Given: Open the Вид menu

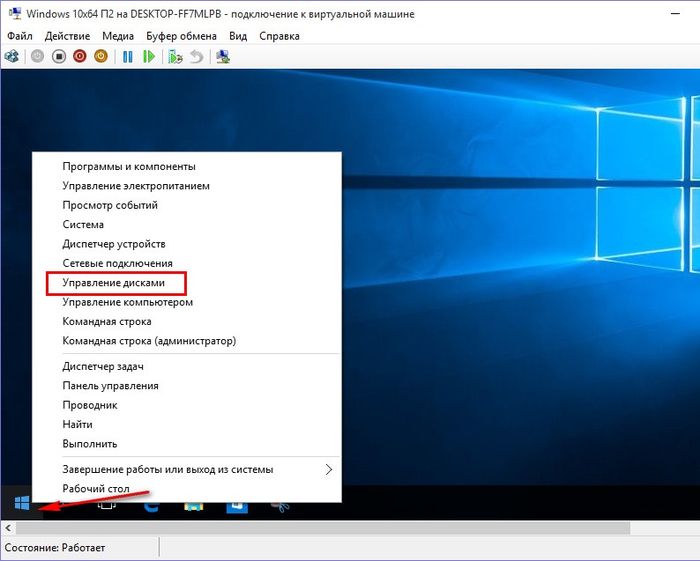Looking at the screenshot, I should pyautogui.click(x=238, y=36).
